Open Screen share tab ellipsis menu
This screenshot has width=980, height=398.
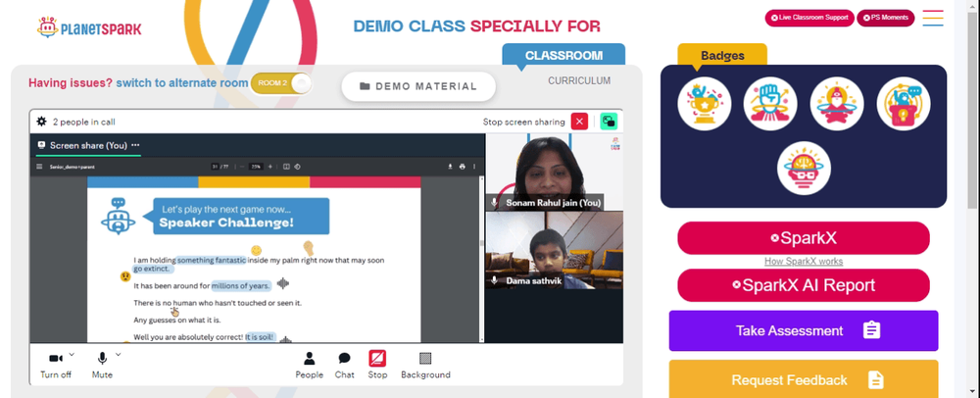[x=135, y=145]
